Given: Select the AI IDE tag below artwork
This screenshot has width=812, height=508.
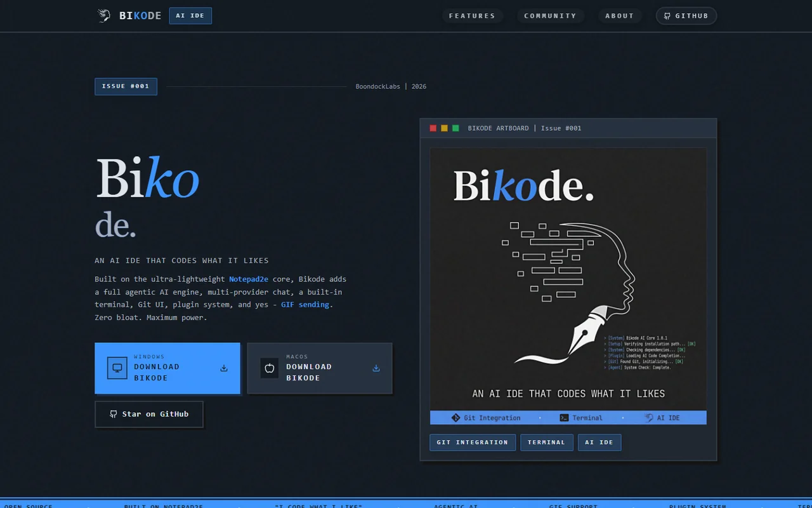Looking at the screenshot, I should point(599,443).
